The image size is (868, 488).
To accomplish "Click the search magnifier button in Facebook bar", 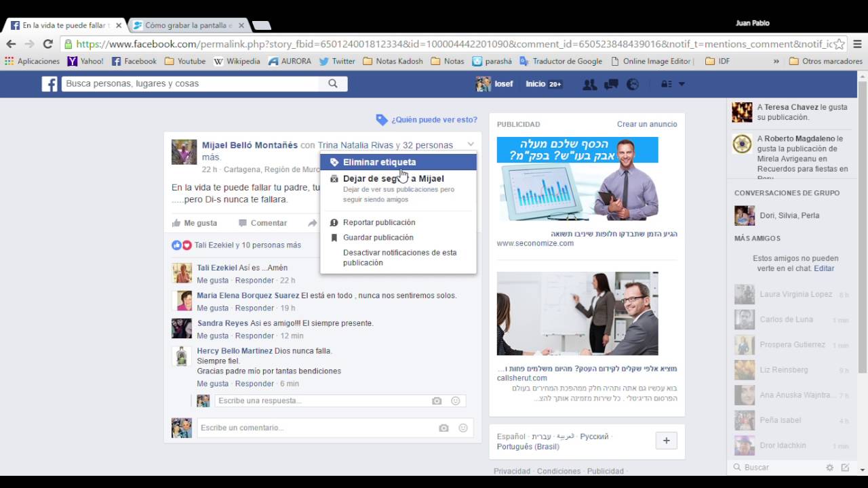I will point(333,83).
